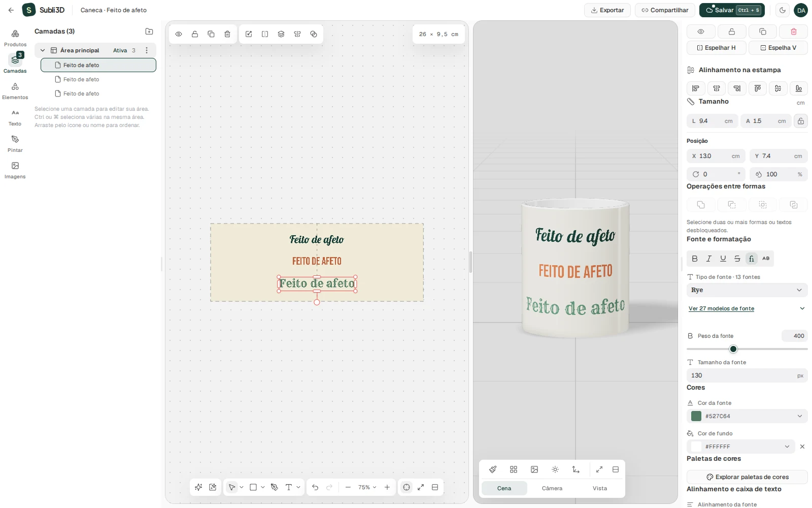The image size is (812, 508).
Task: Zoom in with the plus icon
Action: tap(387, 487)
